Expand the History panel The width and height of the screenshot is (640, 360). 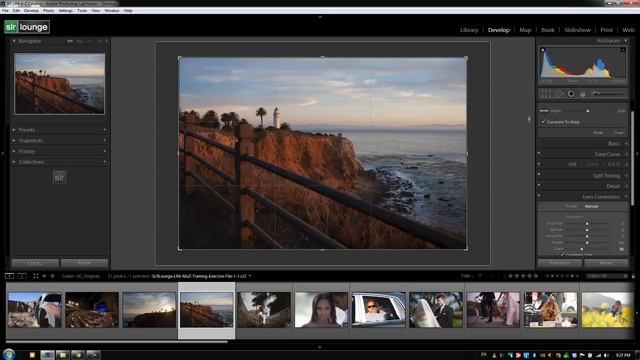pos(14,151)
